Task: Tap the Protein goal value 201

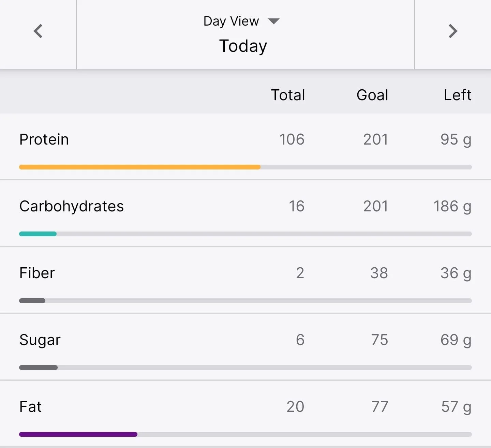Action: [375, 139]
